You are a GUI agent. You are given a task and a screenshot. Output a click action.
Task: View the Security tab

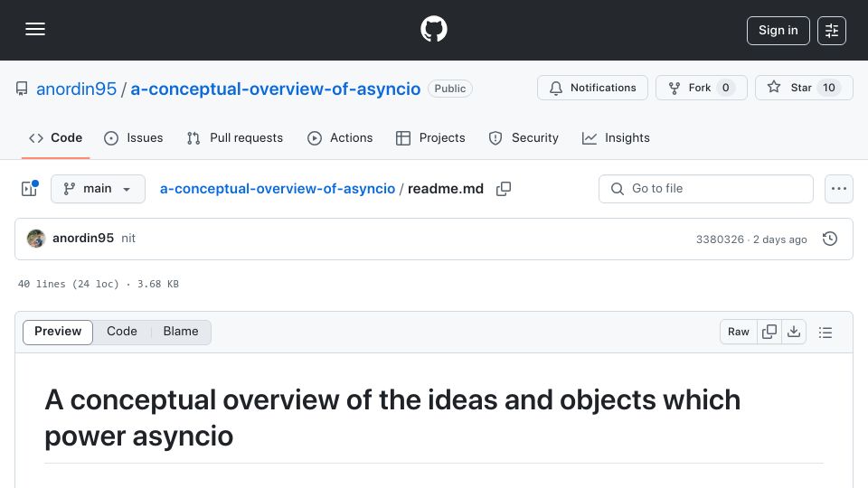[x=524, y=137]
